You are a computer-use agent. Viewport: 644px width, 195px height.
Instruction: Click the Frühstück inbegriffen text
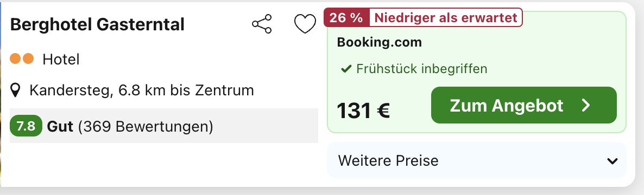point(422,69)
